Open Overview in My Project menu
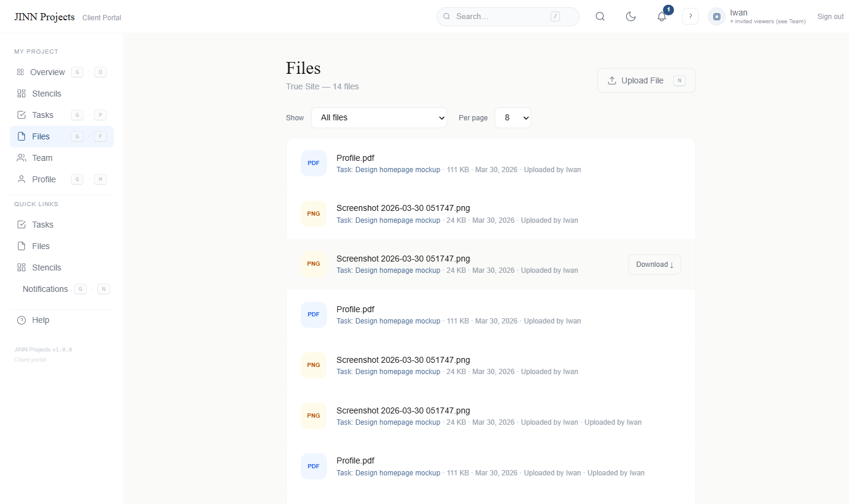849x504 pixels. [61, 72]
